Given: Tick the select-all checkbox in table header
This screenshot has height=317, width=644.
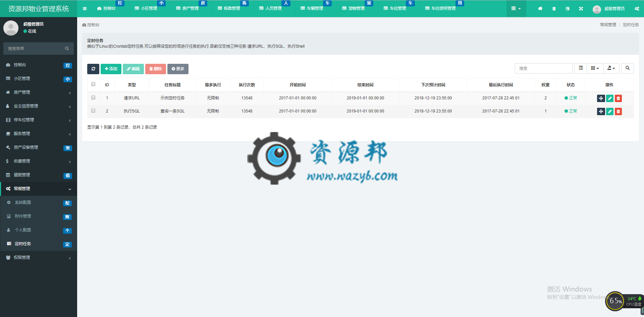Looking at the screenshot, I should (x=93, y=84).
